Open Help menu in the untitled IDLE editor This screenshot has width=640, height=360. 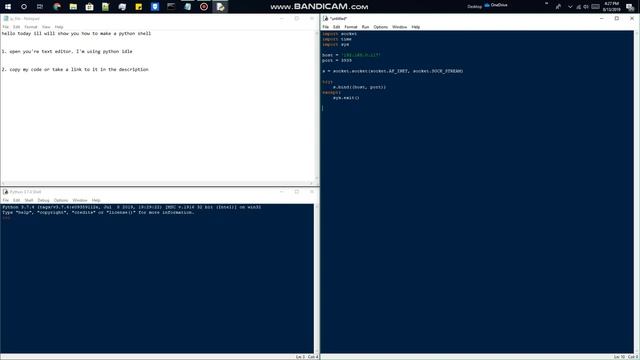(x=416, y=27)
